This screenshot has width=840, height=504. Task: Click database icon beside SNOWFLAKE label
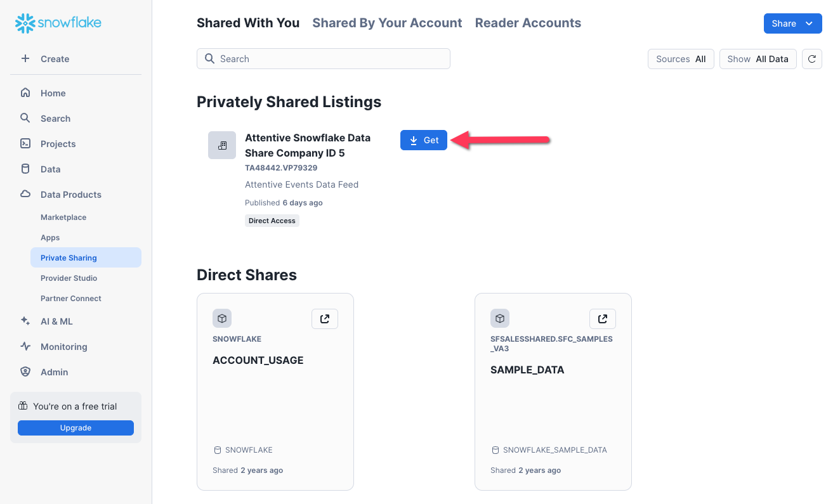[x=218, y=450]
